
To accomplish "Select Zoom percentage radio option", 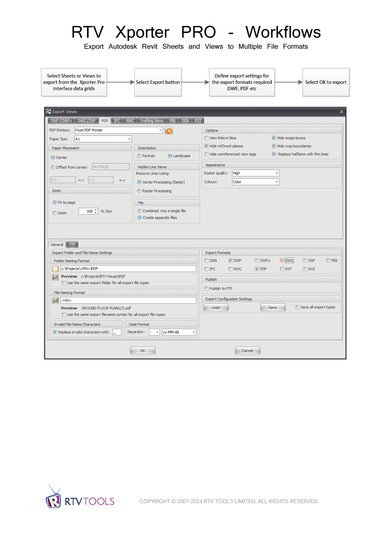I will click(x=55, y=213).
